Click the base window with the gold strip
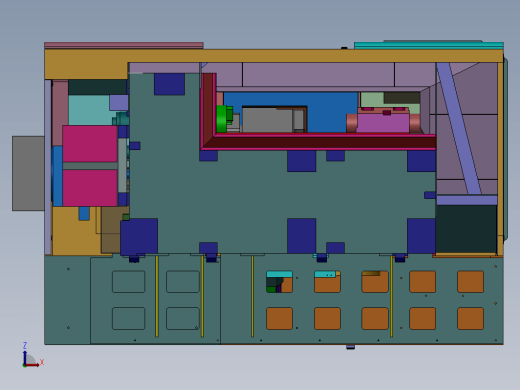This screenshot has height=390, width=520. click(x=375, y=282)
